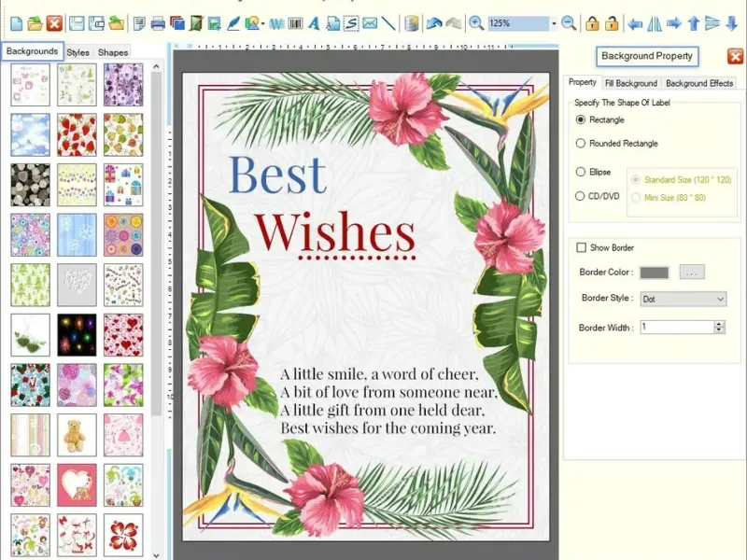The width and height of the screenshot is (747, 560).
Task: Pick the colorful fireworks black background thumbnail
Action: (x=77, y=335)
